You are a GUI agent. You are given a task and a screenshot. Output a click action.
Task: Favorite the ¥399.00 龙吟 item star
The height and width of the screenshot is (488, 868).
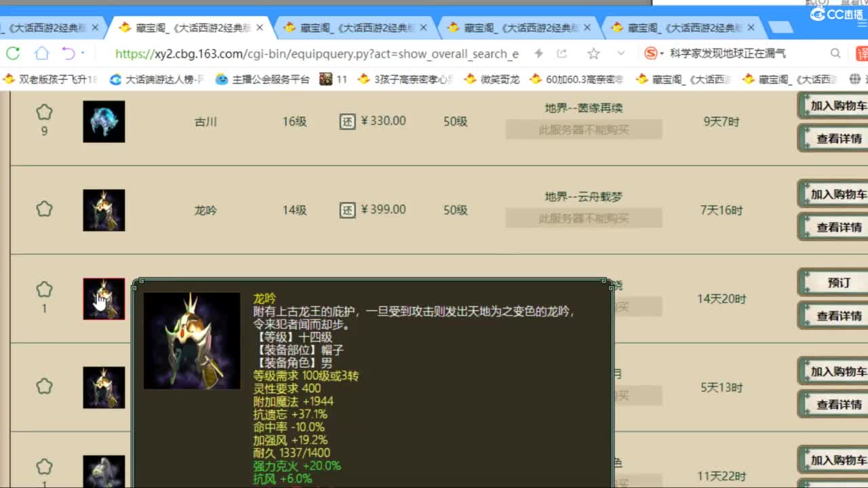pos(44,209)
